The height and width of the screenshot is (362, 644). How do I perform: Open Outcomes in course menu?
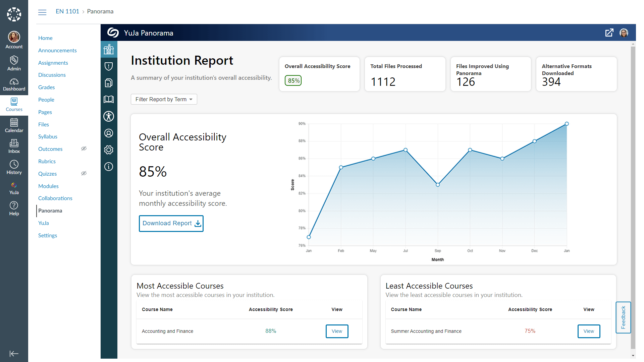click(50, 149)
